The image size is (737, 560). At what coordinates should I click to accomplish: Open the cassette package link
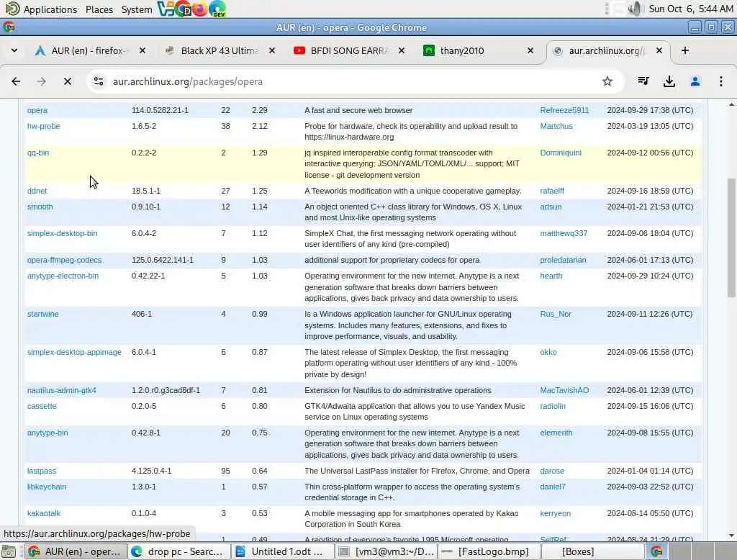point(41,406)
